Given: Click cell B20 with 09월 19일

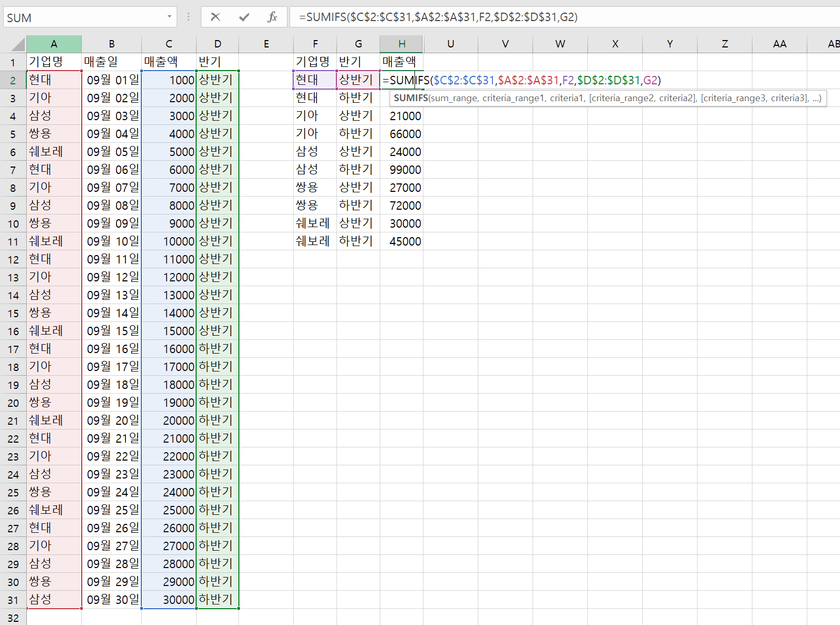Looking at the screenshot, I should [112, 403].
